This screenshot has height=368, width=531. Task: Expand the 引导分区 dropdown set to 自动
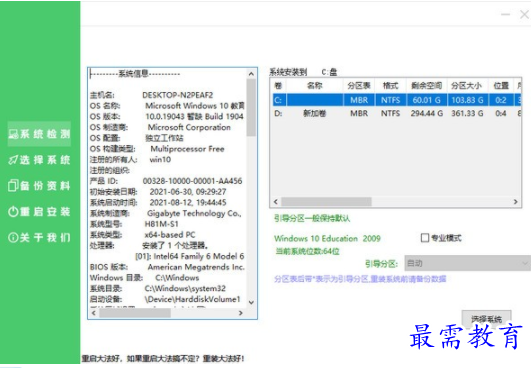(x=467, y=263)
